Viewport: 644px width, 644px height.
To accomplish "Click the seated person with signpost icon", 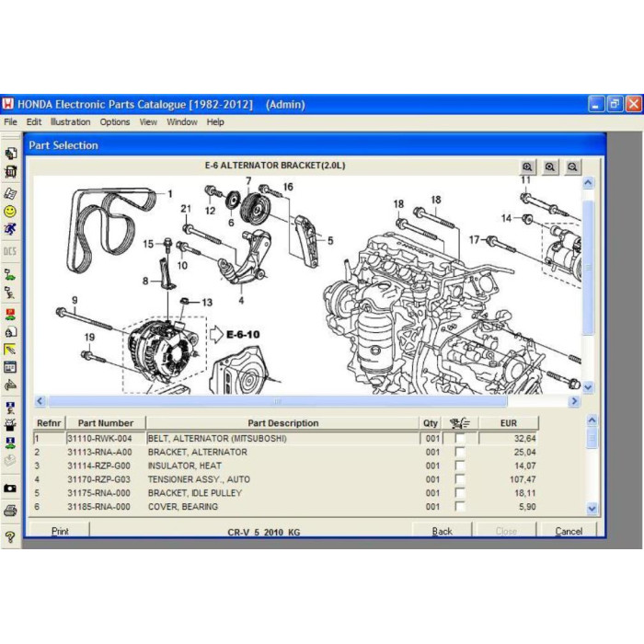I will [x=10, y=293].
